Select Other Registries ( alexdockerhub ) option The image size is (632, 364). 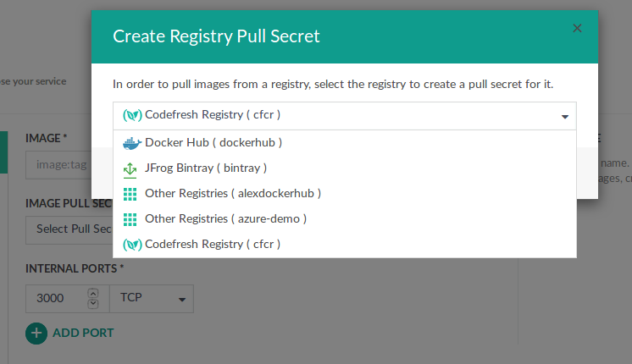[233, 193]
